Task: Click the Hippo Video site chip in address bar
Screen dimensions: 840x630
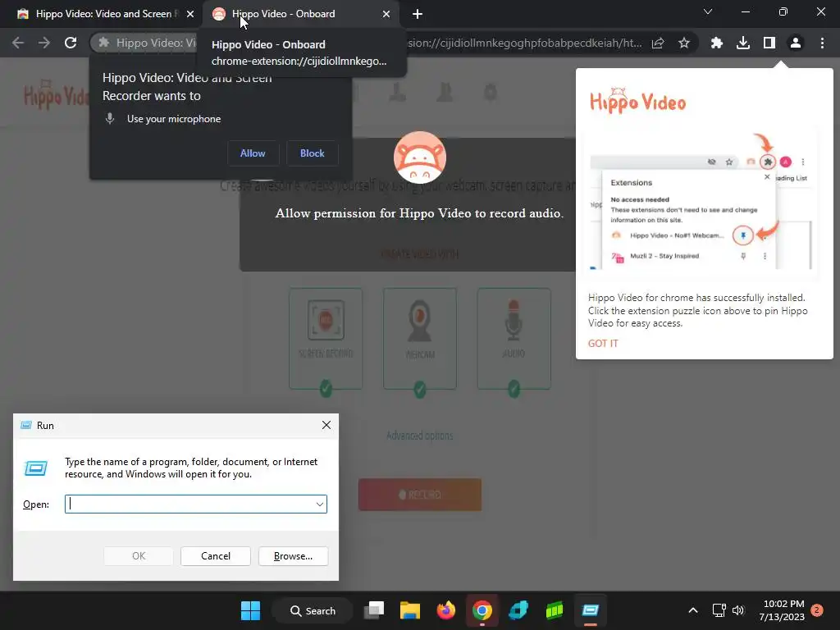Action: click(144, 43)
